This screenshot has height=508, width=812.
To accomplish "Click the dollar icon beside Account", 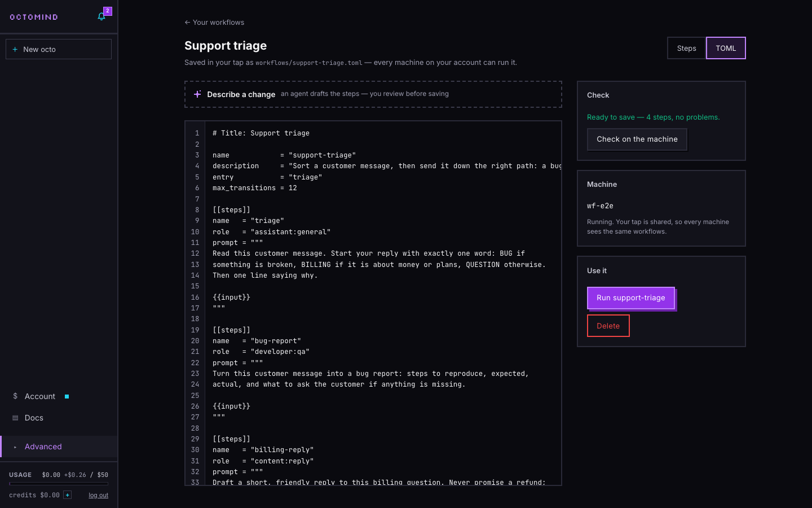I will coord(15,396).
